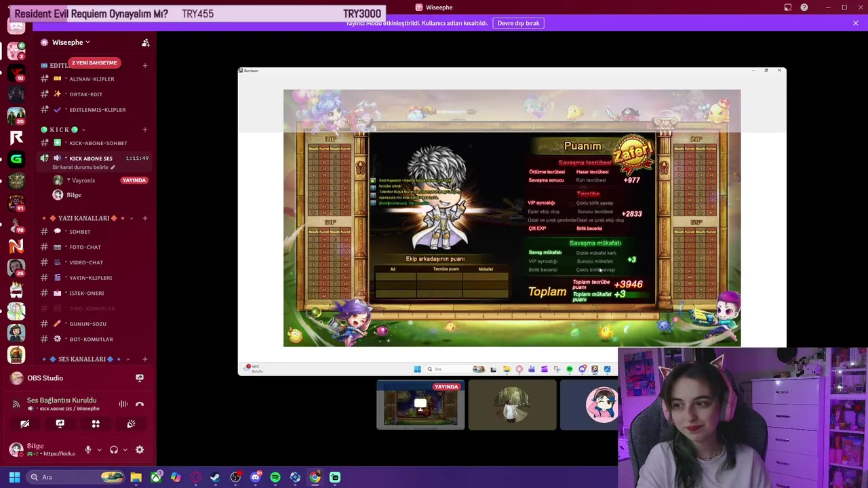The image size is (868, 488).
Task: Click the Windows Start button
Action: [14, 477]
